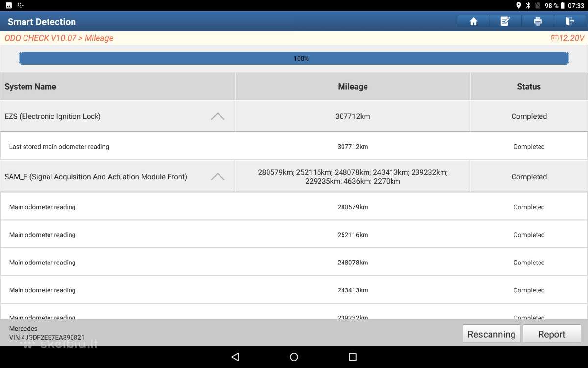Select the 248078km odometer reading
This screenshot has width=588, height=368.
353,263
